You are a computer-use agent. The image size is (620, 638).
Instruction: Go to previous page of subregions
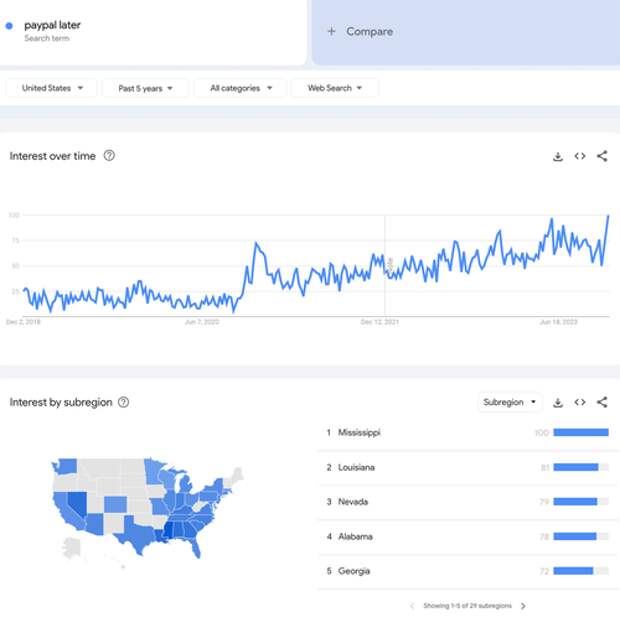[412, 606]
